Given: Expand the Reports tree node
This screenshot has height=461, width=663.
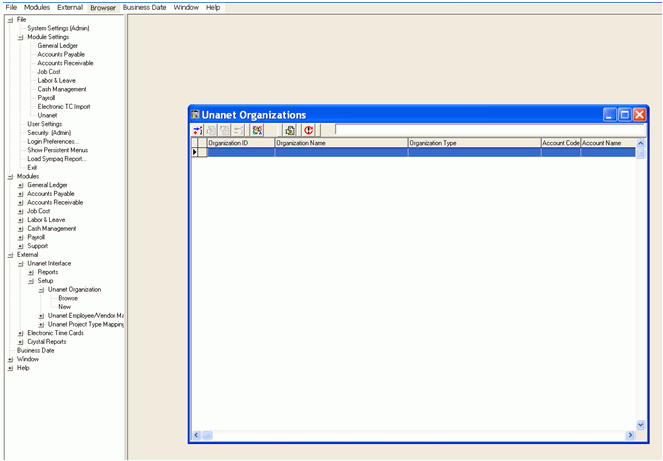Looking at the screenshot, I should (31, 272).
